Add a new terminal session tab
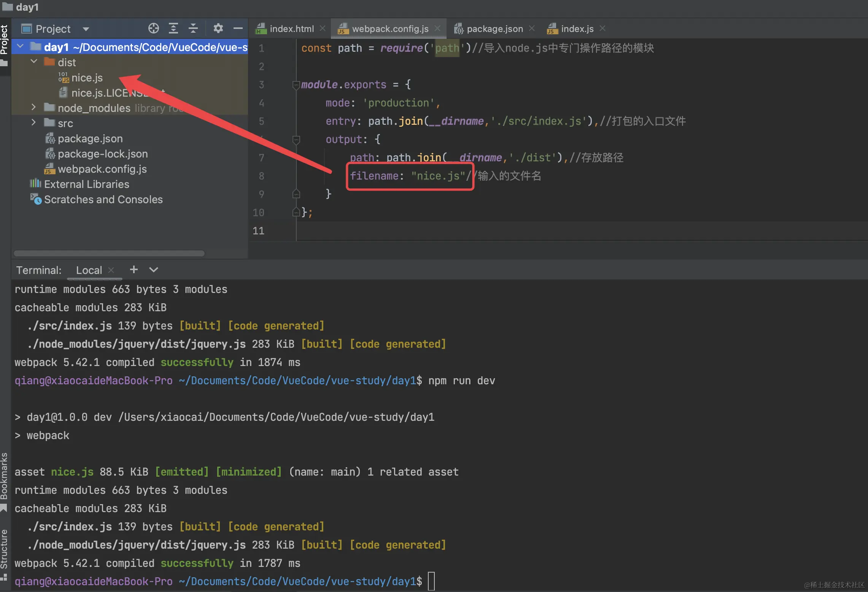Viewport: 868px width, 592px height. coord(134,270)
